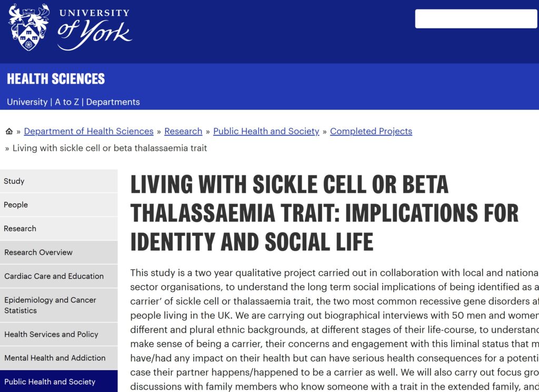Open Health Services and Policy sidebar item

click(59, 334)
